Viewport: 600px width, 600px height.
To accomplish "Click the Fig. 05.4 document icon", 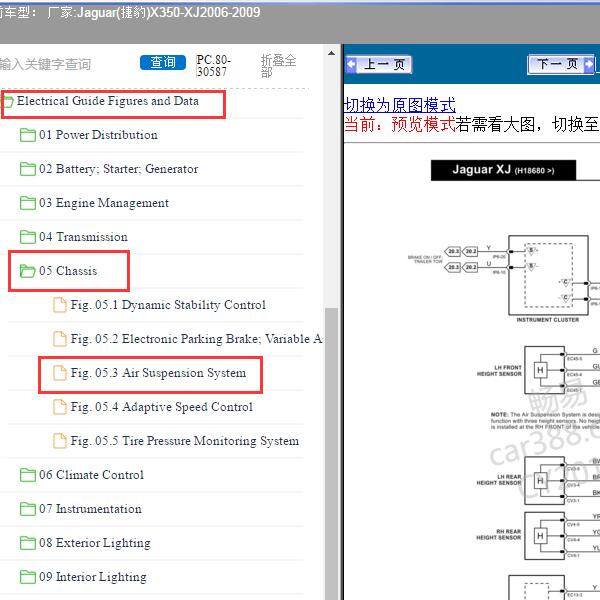I will pyautogui.click(x=59, y=407).
